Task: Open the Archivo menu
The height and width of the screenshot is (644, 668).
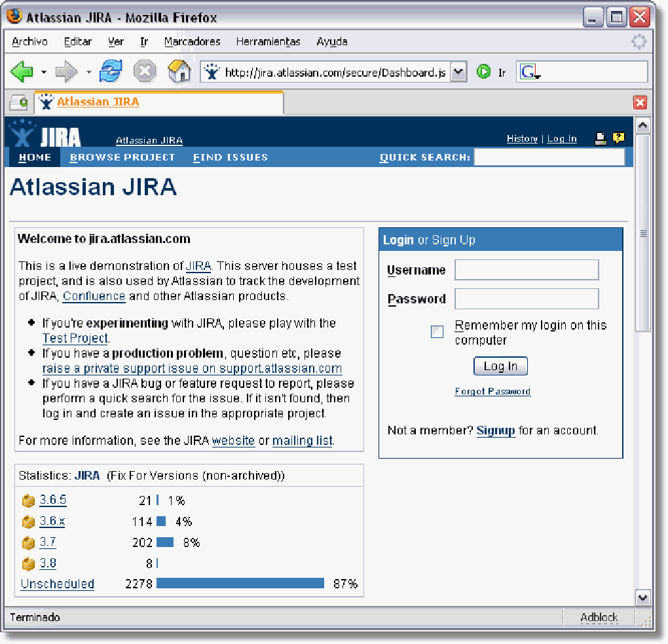Action: [x=30, y=42]
